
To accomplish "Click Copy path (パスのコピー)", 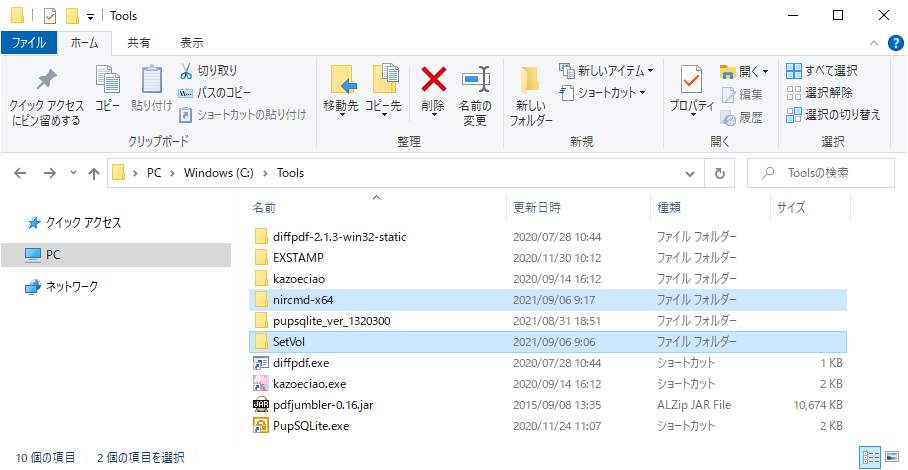I will pyautogui.click(x=215, y=93).
